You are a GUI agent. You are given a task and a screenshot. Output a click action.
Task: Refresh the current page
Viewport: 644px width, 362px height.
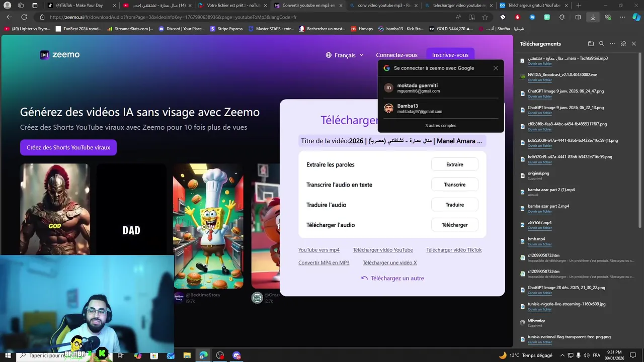[24, 17]
